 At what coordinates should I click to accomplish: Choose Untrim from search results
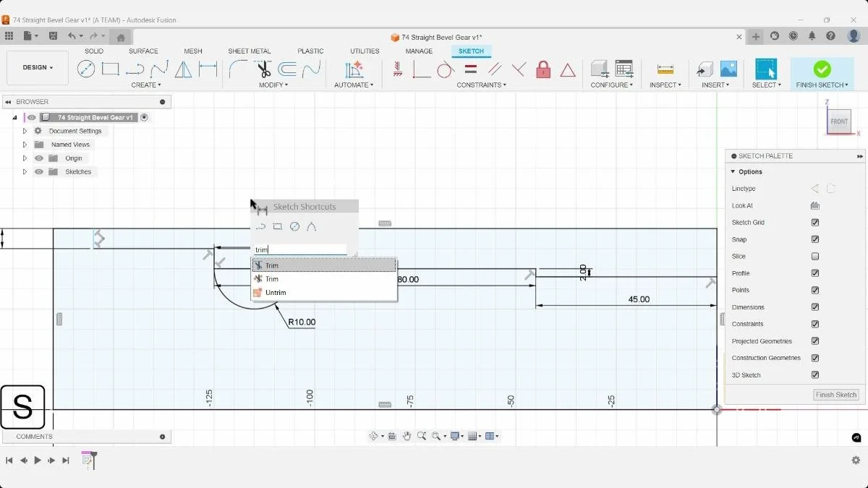click(324, 293)
